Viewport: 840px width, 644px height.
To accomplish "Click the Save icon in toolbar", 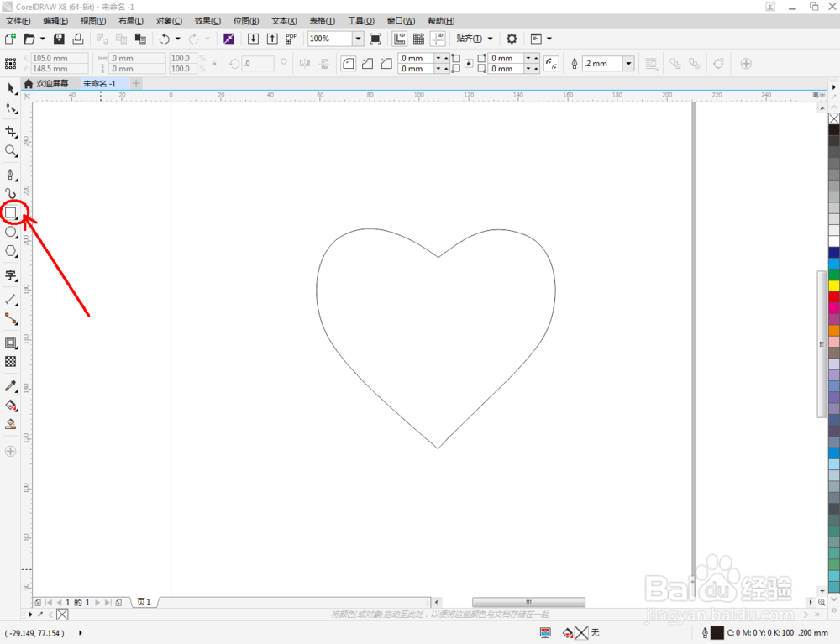I will tap(59, 39).
